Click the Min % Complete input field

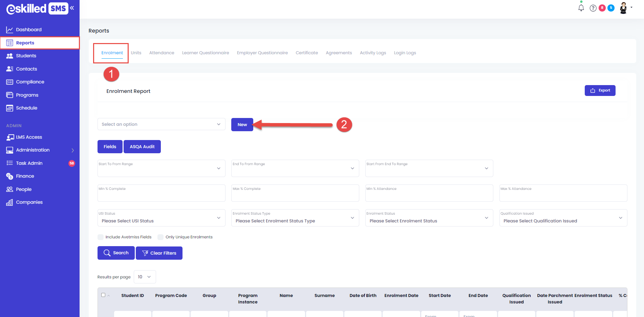pos(161,193)
